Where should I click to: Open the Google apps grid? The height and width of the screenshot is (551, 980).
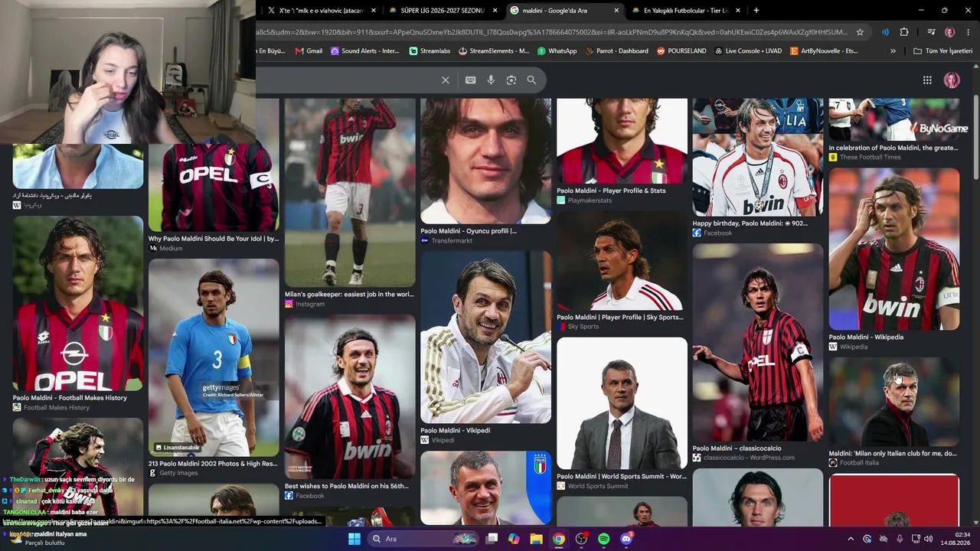pos(927,80)
